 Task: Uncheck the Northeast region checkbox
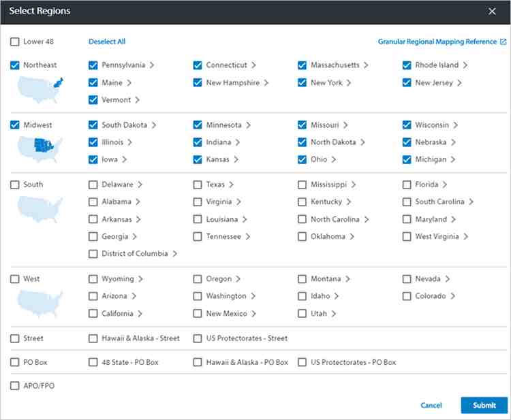[x=15, y=65]
